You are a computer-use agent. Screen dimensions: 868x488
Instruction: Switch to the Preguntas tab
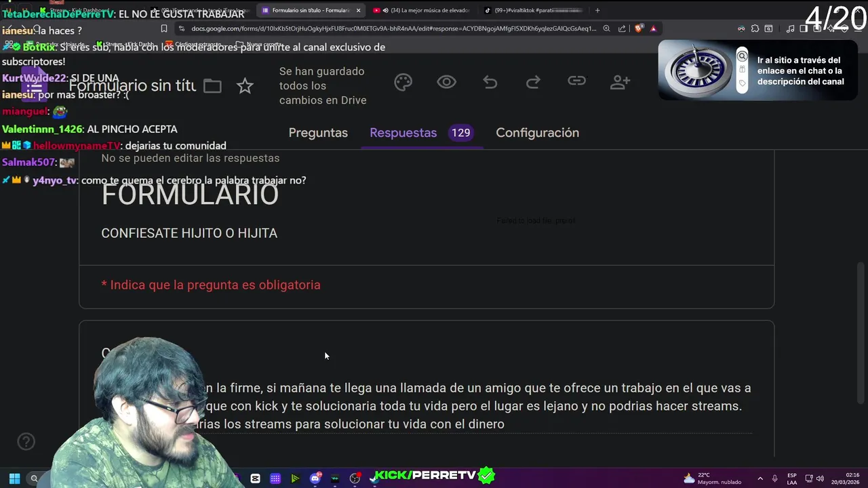pyautogui.click(x=318, y=133)
